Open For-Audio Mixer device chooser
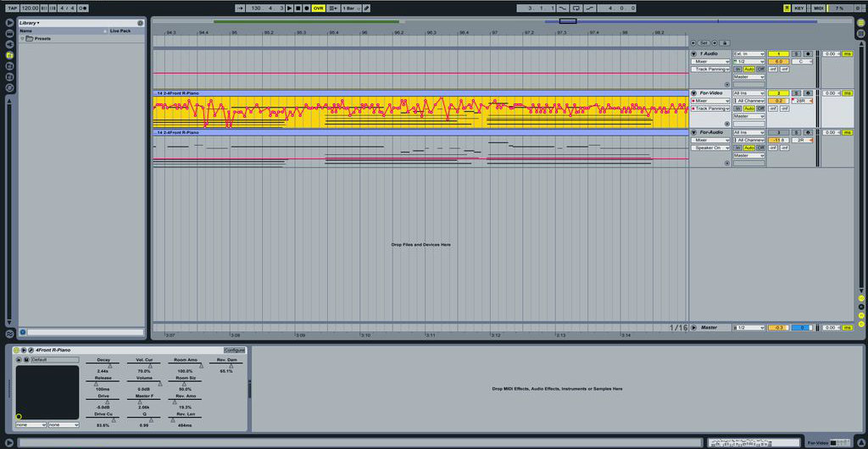Image resolution: width=868 pixels, height=449 pixels. 711,141
